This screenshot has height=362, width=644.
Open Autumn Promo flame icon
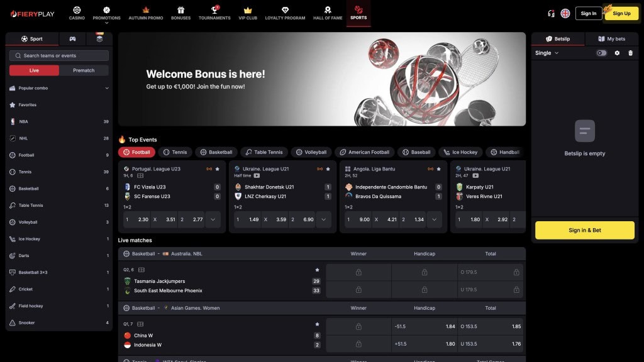(145, 10)
